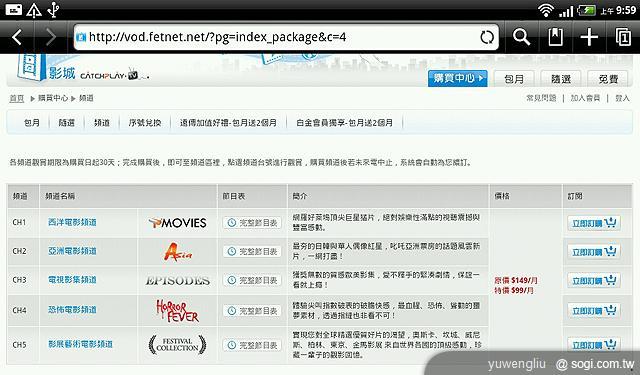Click the 首頁 breadcrumb link
Image resolution: width=640 pixels, height=375 pixels.
(x=17, y=98)
